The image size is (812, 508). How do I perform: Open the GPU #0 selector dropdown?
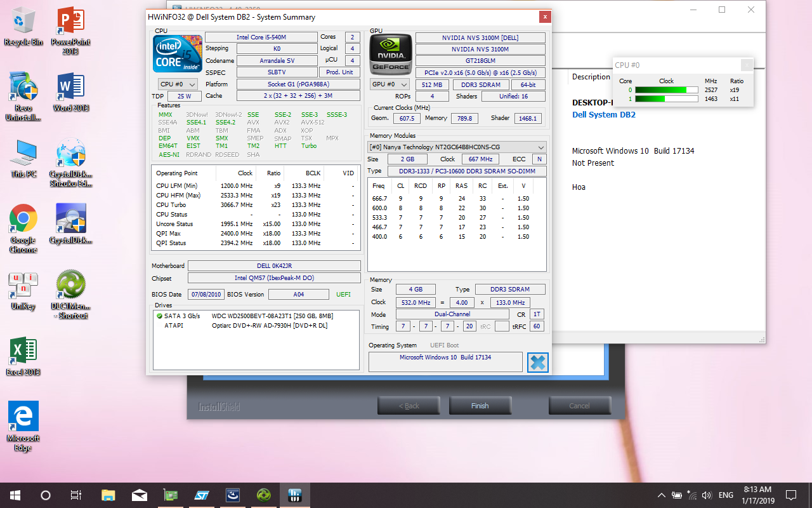click(x=390, y=84)
